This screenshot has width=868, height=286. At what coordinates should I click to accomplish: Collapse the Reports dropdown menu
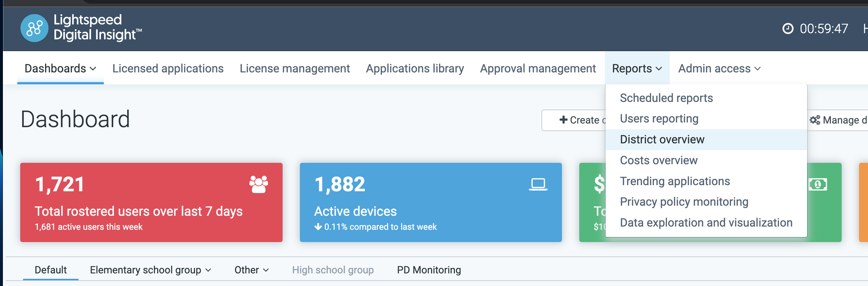(637, 68)
